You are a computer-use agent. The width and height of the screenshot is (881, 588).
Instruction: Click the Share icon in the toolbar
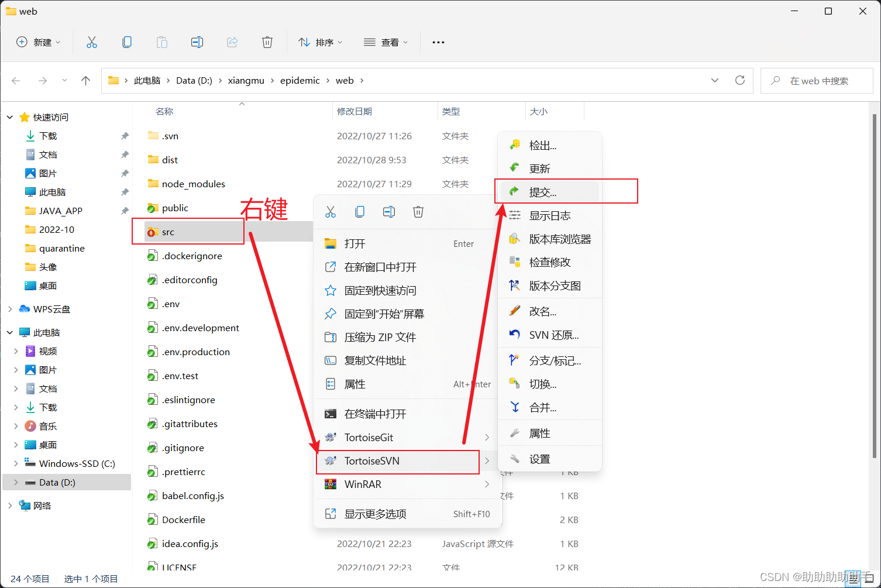coord(232,42)
